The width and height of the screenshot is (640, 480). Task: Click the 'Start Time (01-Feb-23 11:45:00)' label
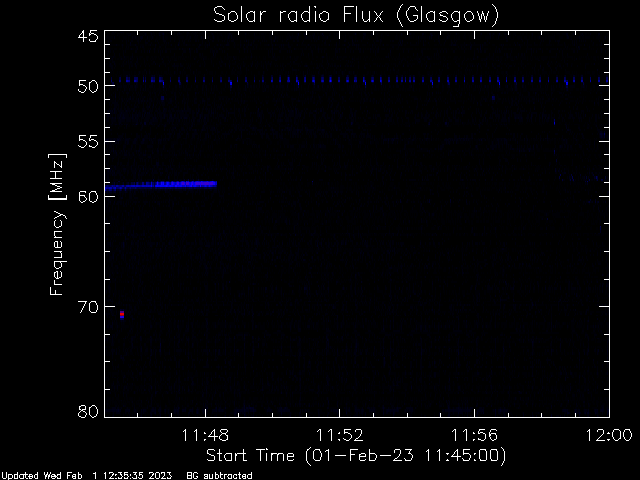356,456
